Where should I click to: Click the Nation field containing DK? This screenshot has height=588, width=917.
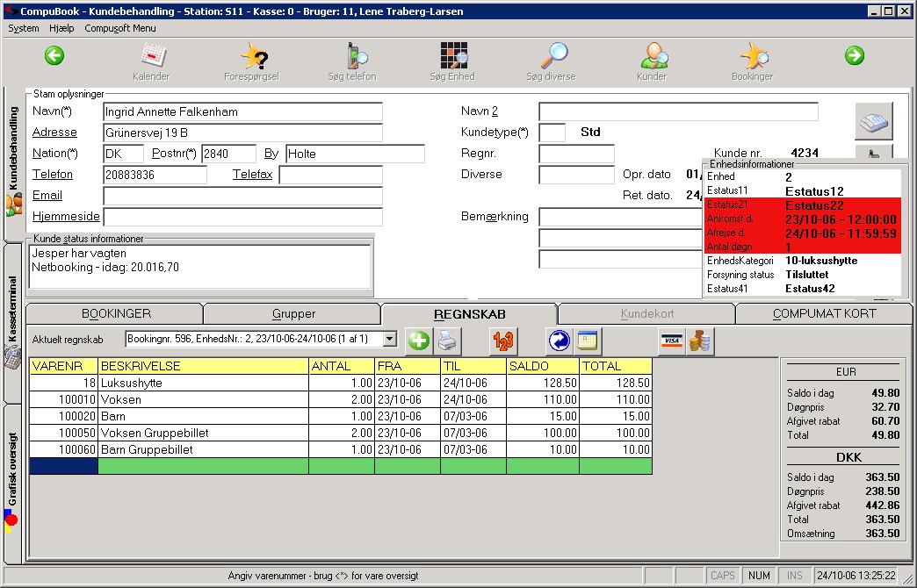click(x=123, y=154)
